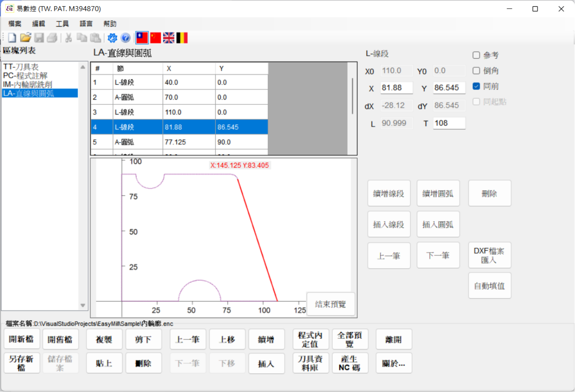This screenshot has width=575, height=392.
Task: Click the 結束預覽 button
Action: click(x=331, y=304)
